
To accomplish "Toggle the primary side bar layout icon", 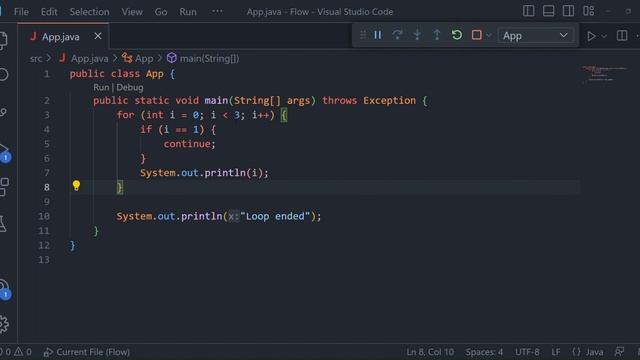I will point(529,11).
